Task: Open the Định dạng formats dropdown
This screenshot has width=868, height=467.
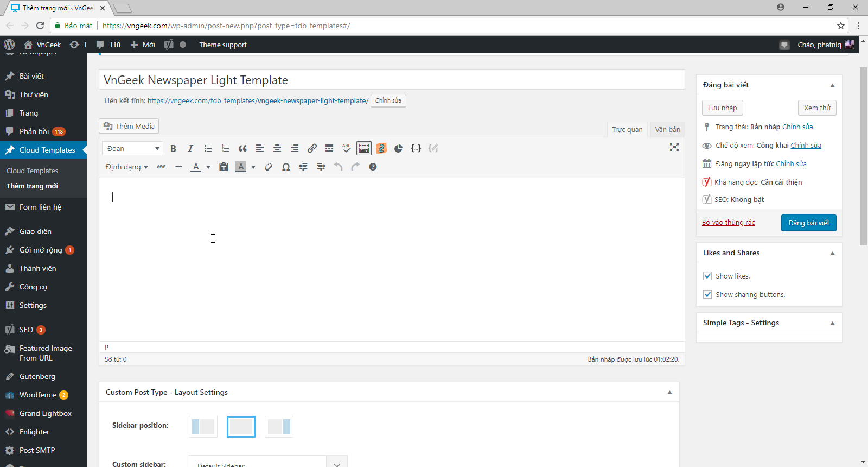Action: tap(127, 167)
